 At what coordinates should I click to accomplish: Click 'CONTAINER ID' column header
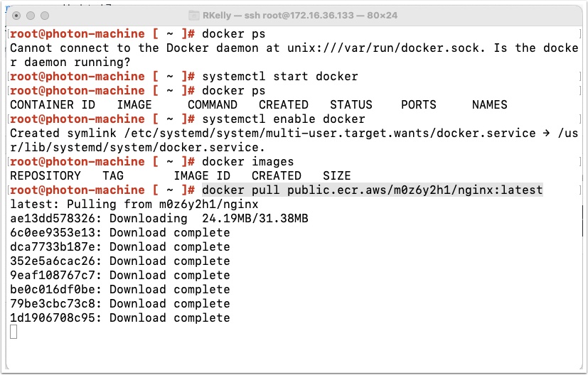pyautogui.click(x=53, y=105)
